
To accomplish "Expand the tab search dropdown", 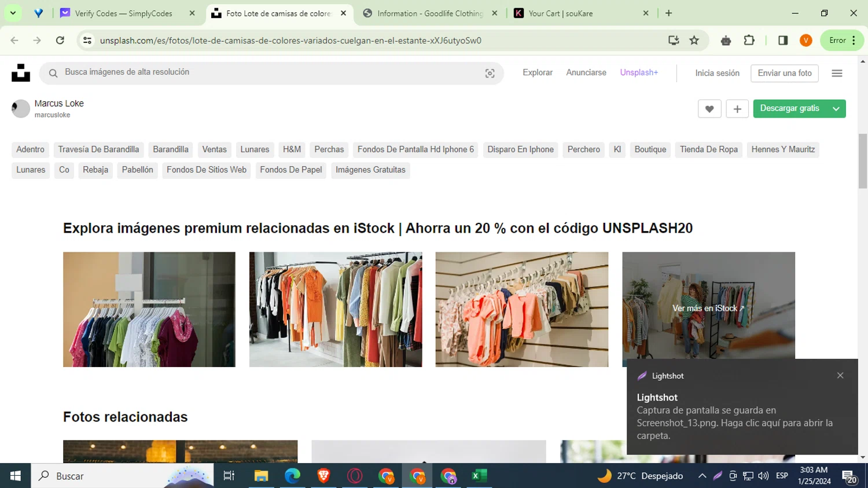I will tap(13, 13).
